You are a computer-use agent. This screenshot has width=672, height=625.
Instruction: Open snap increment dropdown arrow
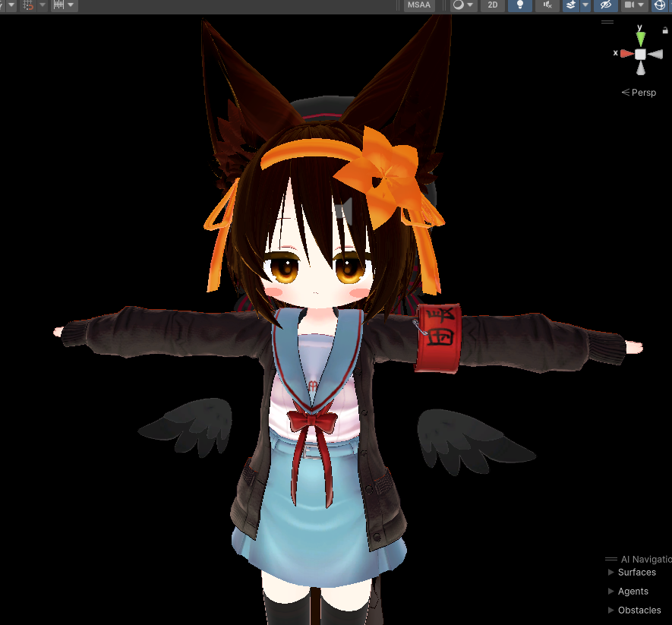pos(71,5)
